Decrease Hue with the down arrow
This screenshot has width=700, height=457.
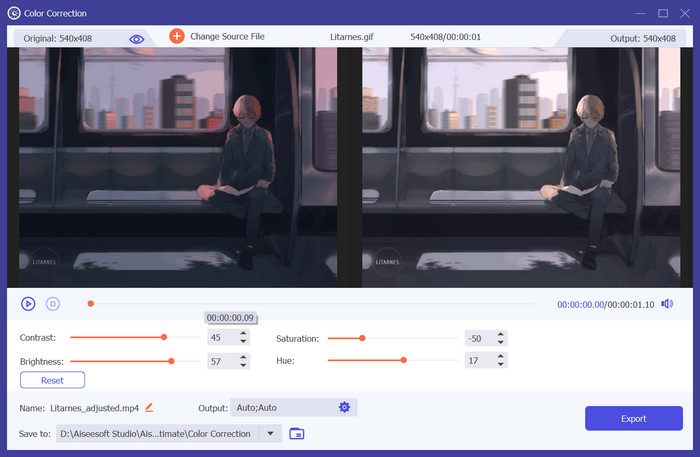click(501, 364)
